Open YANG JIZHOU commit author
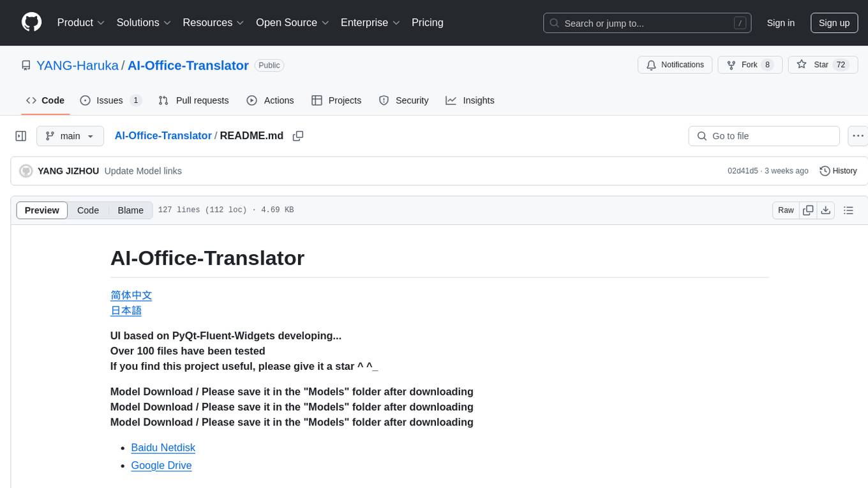This screenshot has width=868, height=488. (68, 171)
